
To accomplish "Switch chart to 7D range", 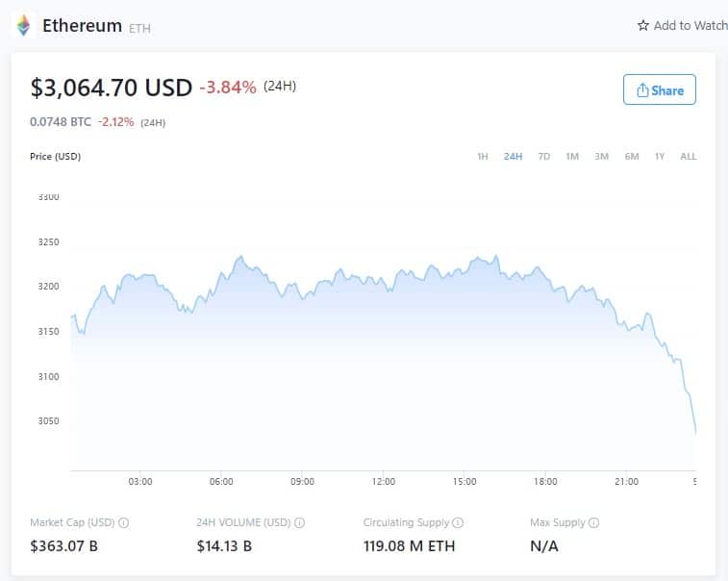I will point(543,157).
